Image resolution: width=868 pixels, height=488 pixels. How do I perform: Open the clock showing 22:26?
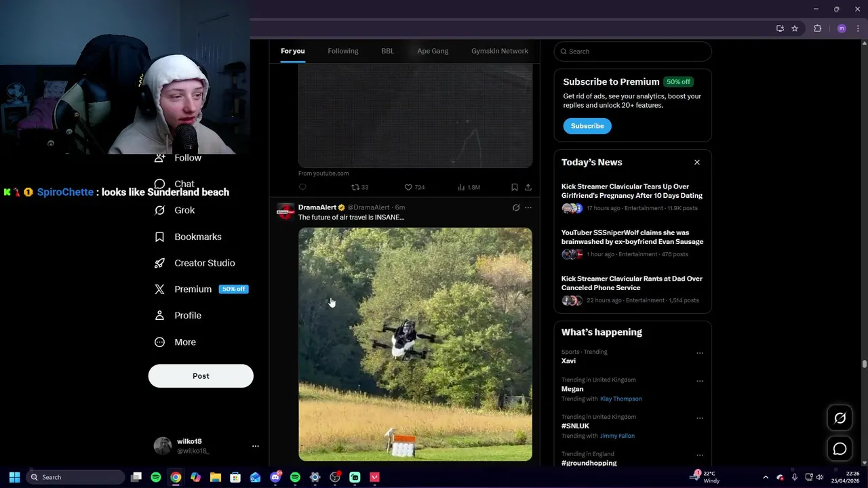click(847, 477)
